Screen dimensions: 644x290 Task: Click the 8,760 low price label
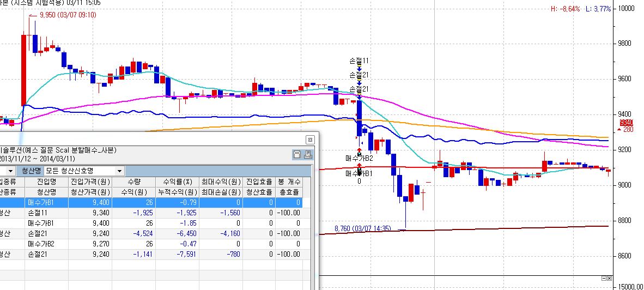(x=363, y=228)
